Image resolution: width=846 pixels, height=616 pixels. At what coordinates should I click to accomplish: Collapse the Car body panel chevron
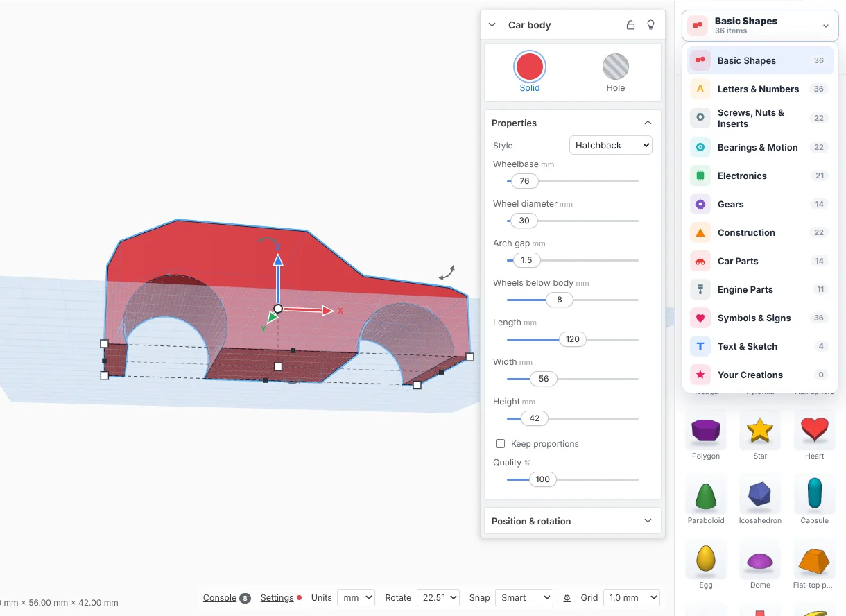[492, 25]
